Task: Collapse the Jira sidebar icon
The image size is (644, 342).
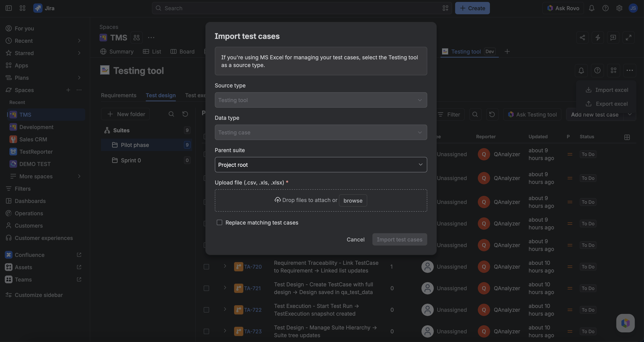Action: point(8,8)
